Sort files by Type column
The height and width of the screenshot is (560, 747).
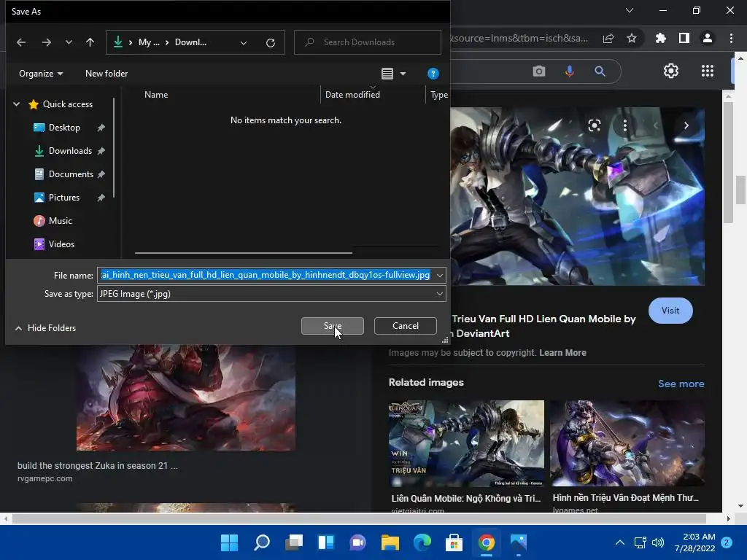point(438,95)
